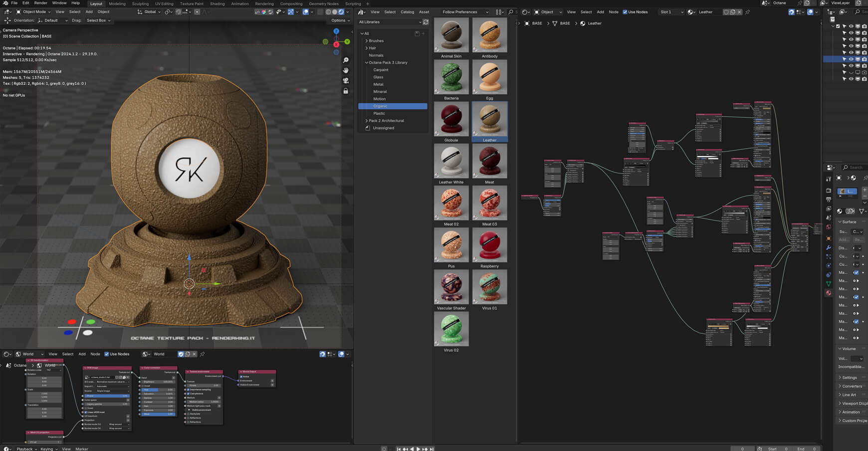Open the Catalog menu in asset browser

[407, 12]
